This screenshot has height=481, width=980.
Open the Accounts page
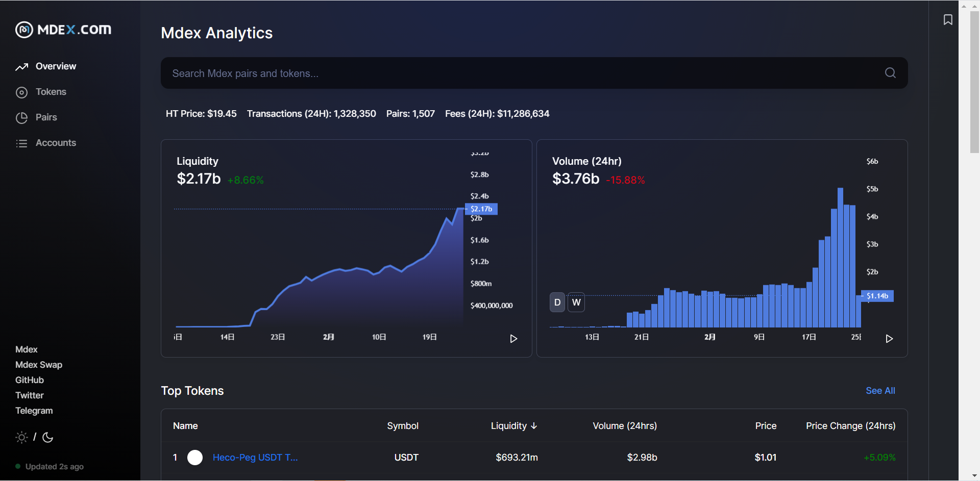tap(56, 143)
